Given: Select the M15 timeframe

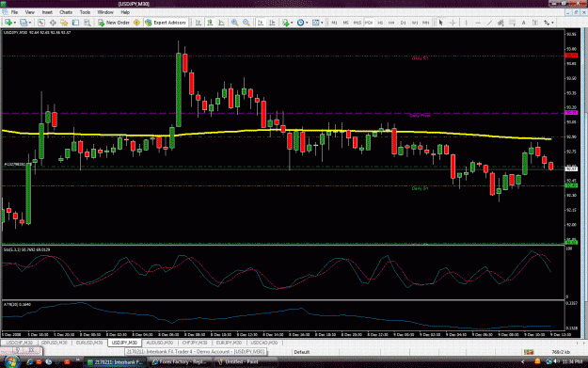Looking at the screenshot, I should click(357, 23).
